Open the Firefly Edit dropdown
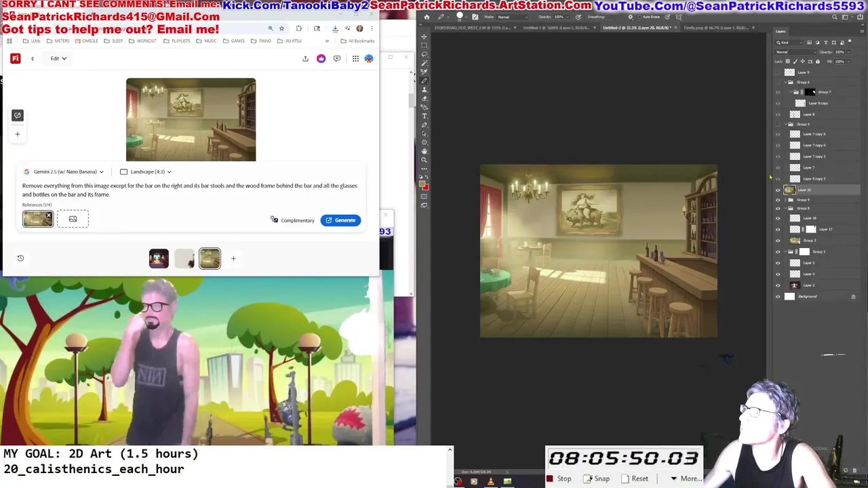 [58, 58]
